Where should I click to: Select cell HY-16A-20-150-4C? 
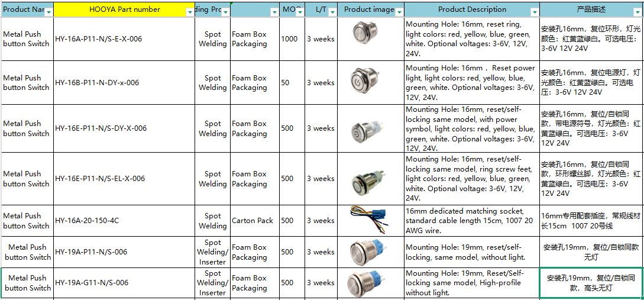pyautogui.click(x=124, y=221)
